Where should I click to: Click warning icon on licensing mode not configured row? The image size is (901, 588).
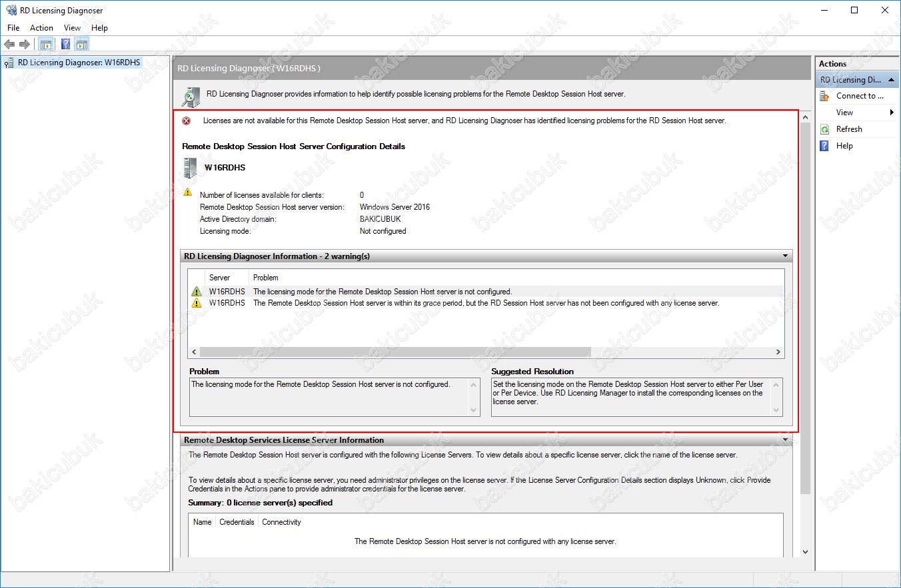point(196,292)
